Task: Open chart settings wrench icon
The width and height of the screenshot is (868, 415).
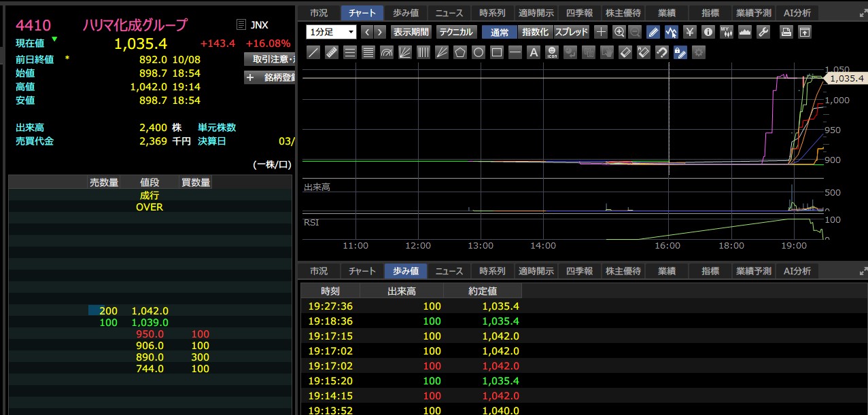Action: tap(763, 32)
